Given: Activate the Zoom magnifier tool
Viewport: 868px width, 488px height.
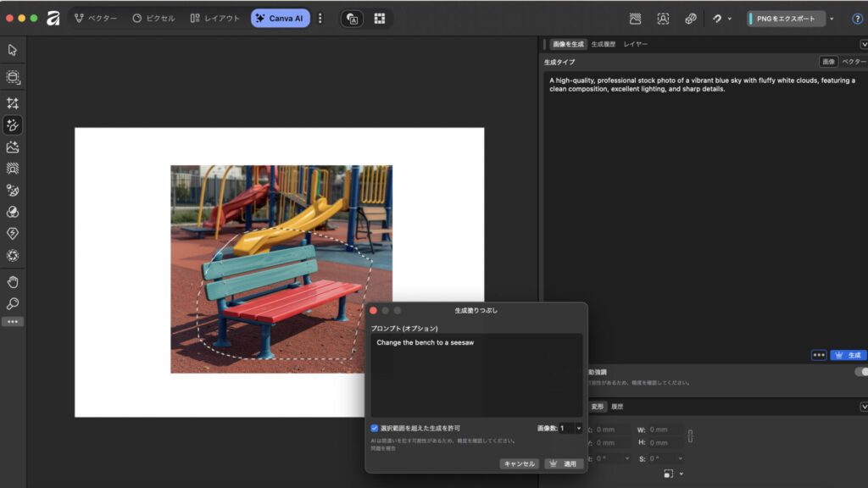Looking at the screenshot, I should pyautogui.click(x=13, y=304).
